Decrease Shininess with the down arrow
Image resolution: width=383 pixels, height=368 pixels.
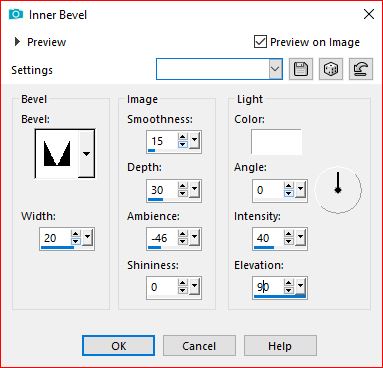pyautogui.click(x=183, y=290)
